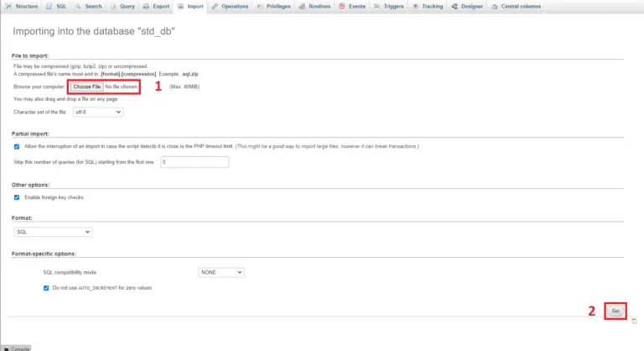Click the Search magnifier icon
Image resolution: width=644 pixels, height=351 pixels.
click(78, 6)
